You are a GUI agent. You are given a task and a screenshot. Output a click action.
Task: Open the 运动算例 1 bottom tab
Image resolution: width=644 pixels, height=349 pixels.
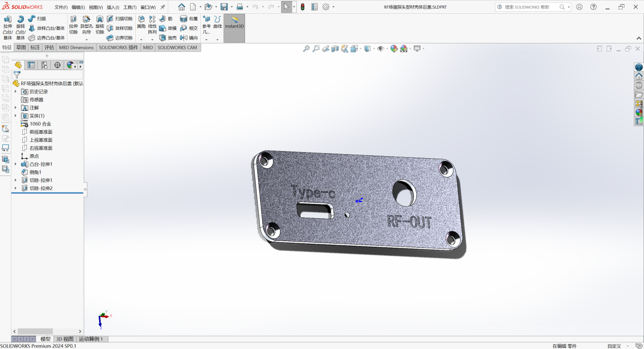(91, 339)
